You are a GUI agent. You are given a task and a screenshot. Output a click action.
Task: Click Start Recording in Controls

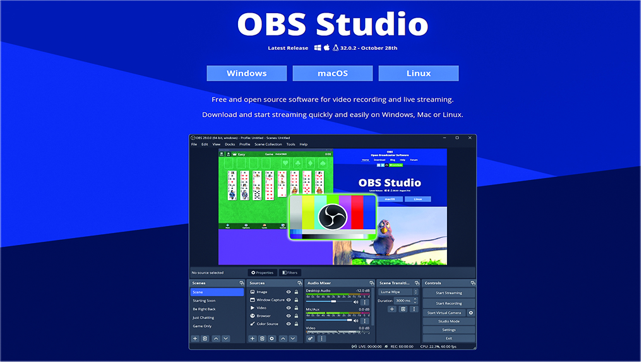coord(449,304)
